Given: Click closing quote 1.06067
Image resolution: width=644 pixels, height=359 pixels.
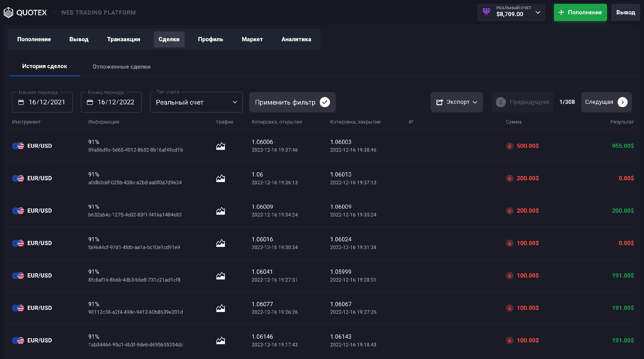Looking at the screenshot, I should [x=341, y=304].
